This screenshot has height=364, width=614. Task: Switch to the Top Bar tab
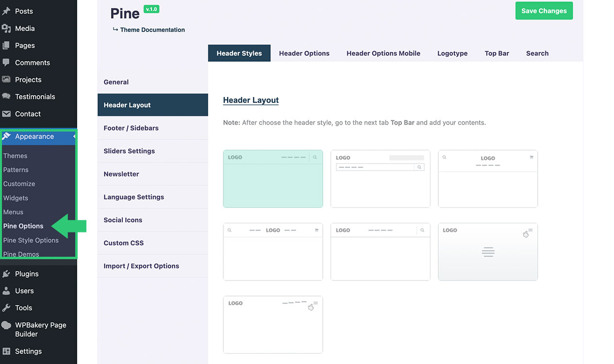(x=497, y=53)
